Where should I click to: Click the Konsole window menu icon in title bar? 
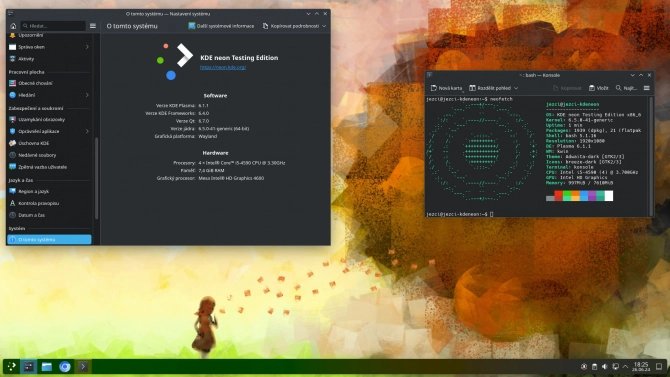(429, 75)
